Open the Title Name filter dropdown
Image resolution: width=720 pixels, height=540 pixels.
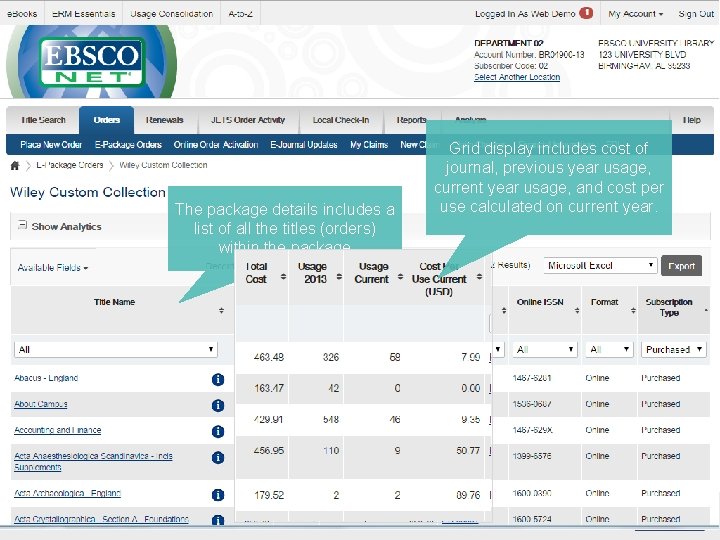click(116, 349)
